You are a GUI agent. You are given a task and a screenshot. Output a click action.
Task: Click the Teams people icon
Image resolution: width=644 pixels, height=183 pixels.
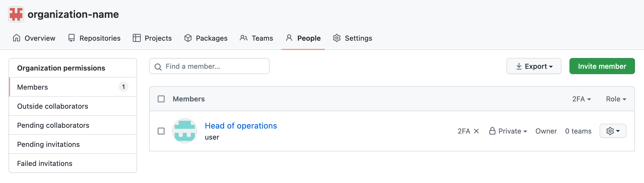click(244, 38)
